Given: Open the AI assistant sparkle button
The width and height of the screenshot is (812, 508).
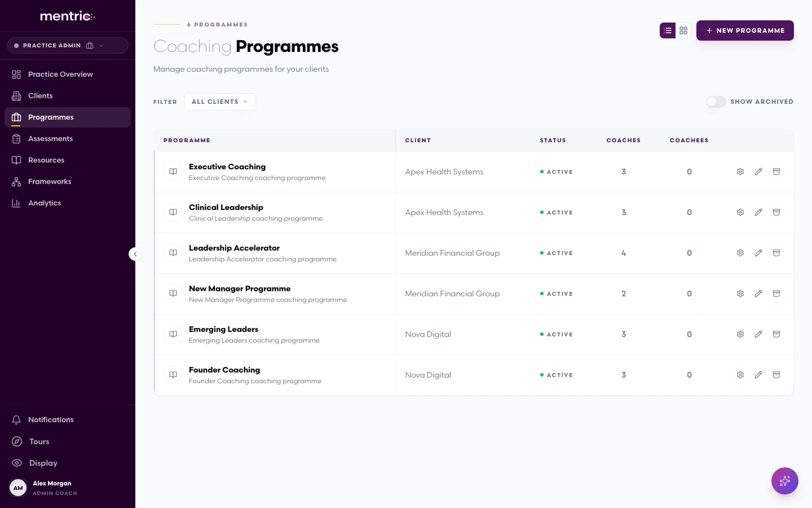Looking at the screenshot, I should point(785,481).
